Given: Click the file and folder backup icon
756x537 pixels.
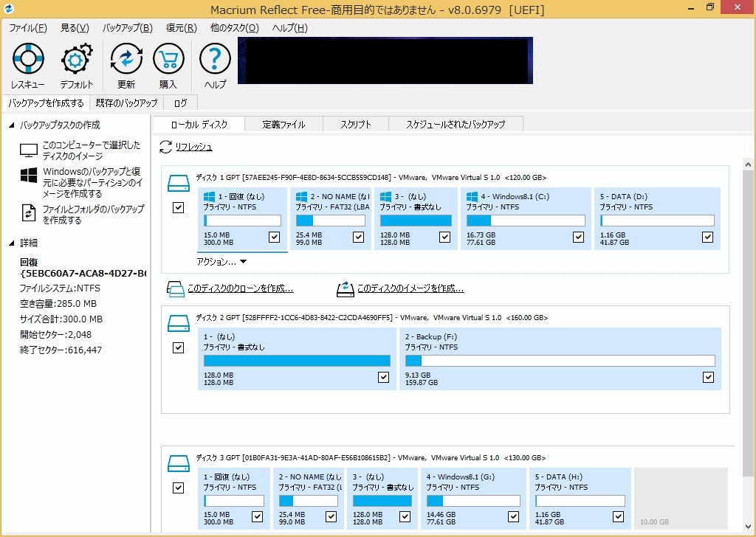Looking at the screenshot, I should click(x=29, y=213).
